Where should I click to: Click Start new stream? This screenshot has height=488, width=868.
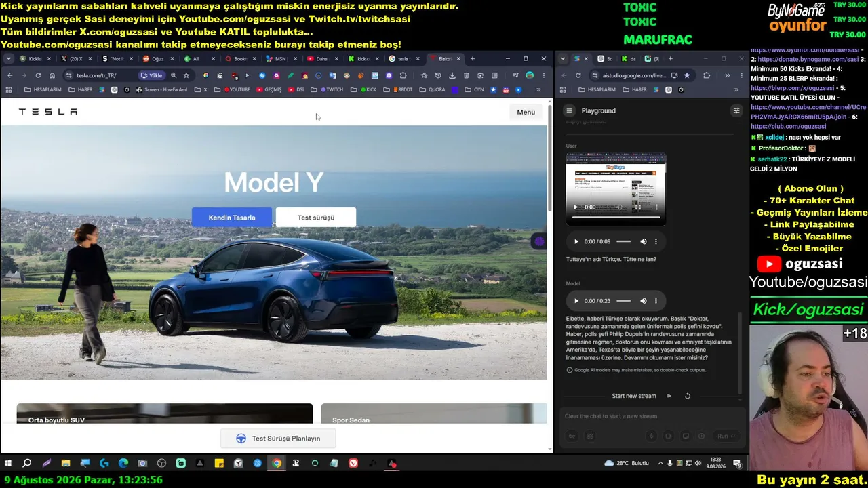[634, 396]
